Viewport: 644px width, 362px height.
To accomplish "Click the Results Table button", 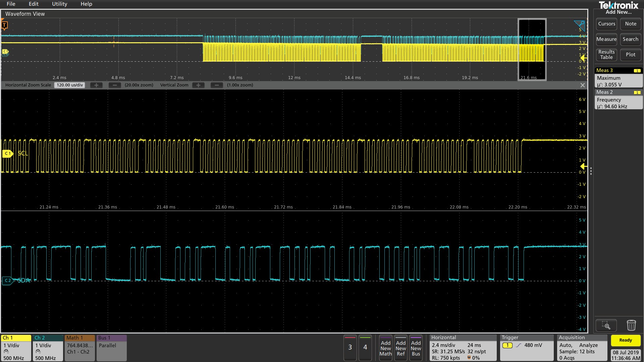I will (606, 54).
